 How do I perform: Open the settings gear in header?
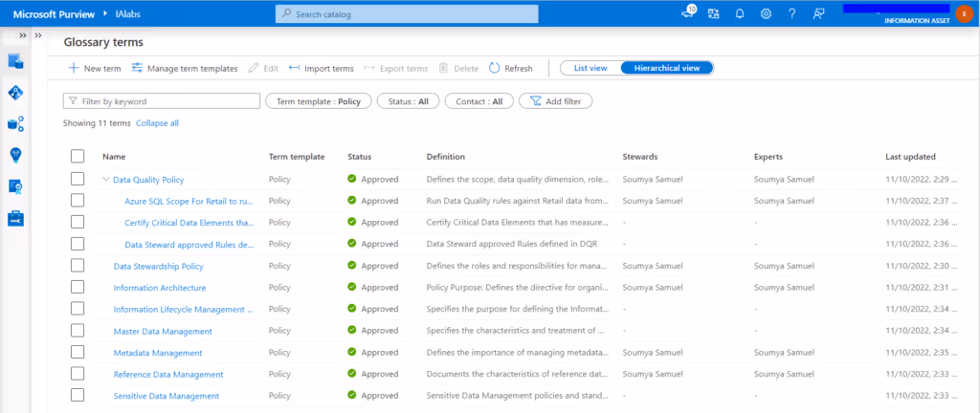coord(766,14)
